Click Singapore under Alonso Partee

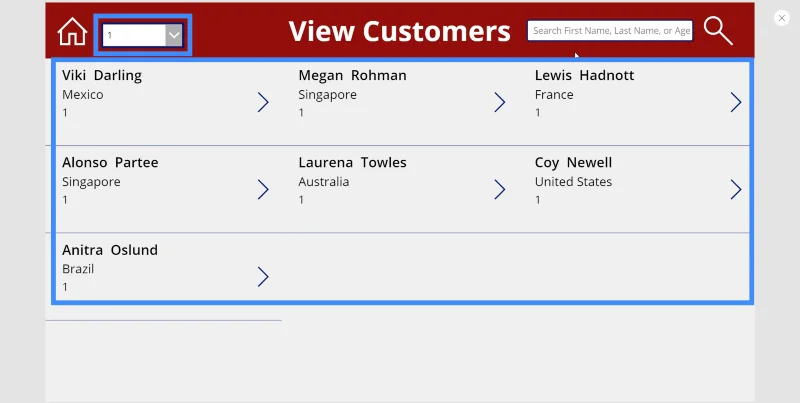pos(91,183)
